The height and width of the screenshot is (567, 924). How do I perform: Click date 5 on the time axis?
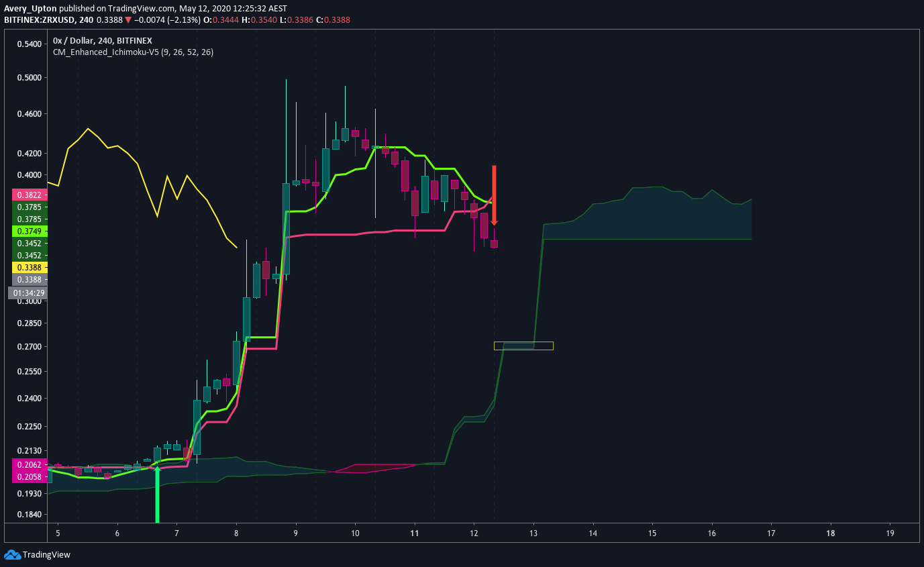pos(58,533)
